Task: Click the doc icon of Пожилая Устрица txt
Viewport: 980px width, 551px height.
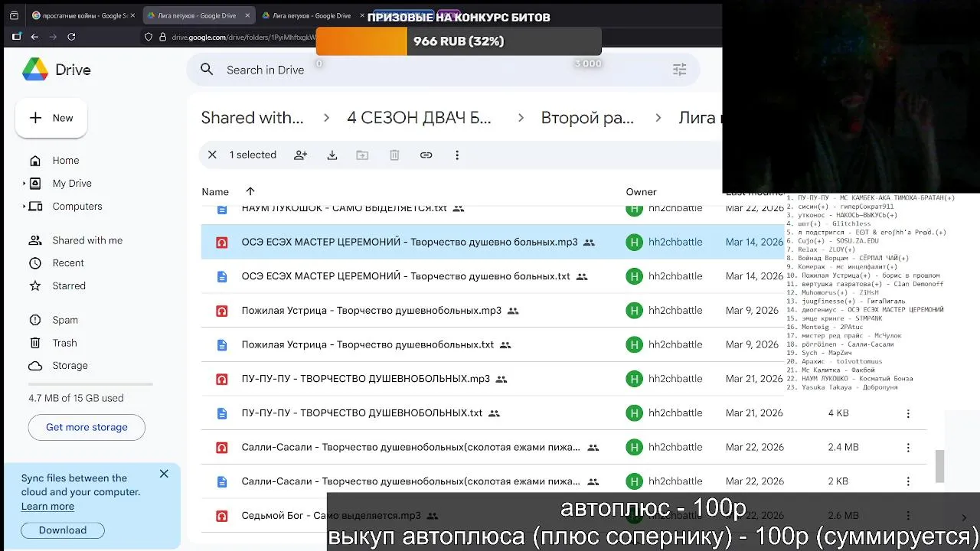Action: click(x=222, y=345)
